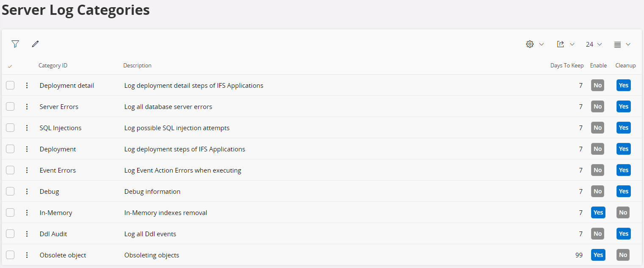Open the kebab menu for Obsolete object row
Screen dimensions: 644x268
27,255
